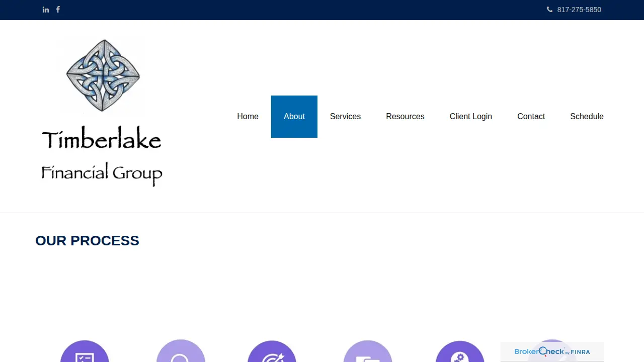Go to the Home menu item
644x362 pixels.
click(x=248, y=117)
